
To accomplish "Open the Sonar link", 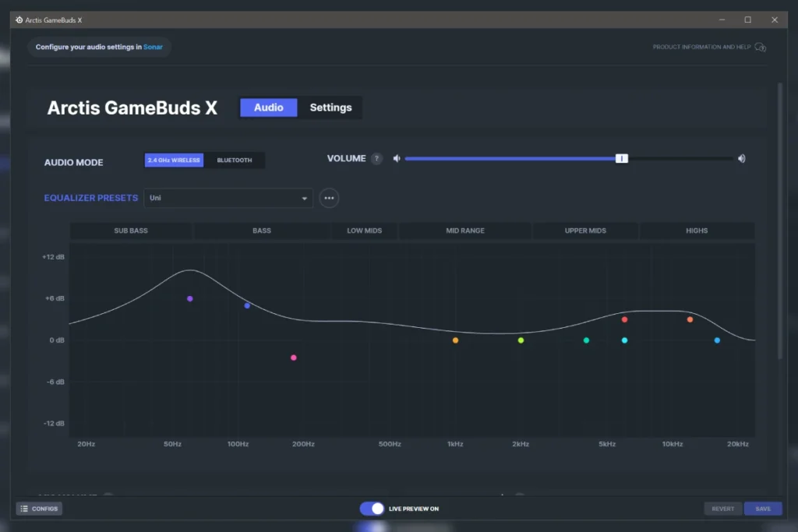I will pyautogui.click(x=153, y=47).
